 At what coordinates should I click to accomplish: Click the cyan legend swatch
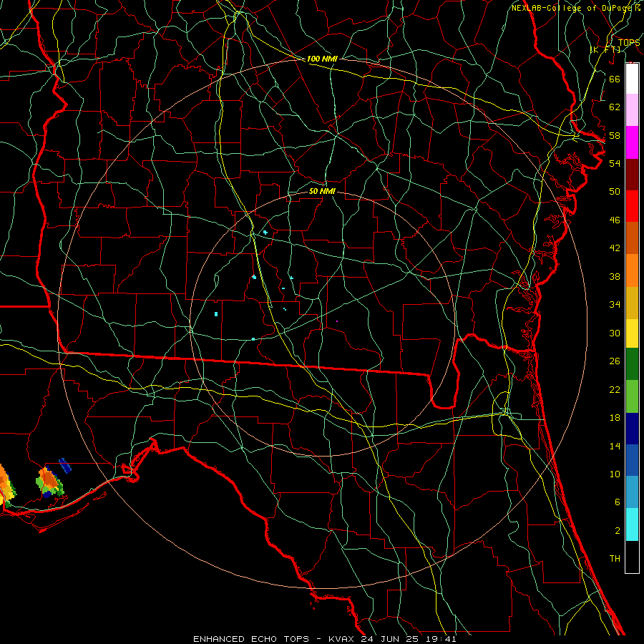[632, 525]
